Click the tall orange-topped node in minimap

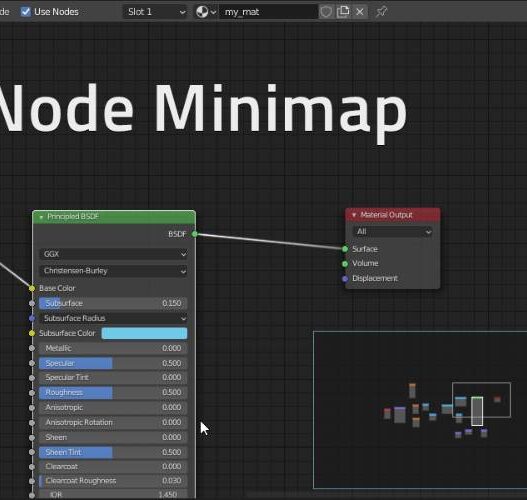point(412,391)
